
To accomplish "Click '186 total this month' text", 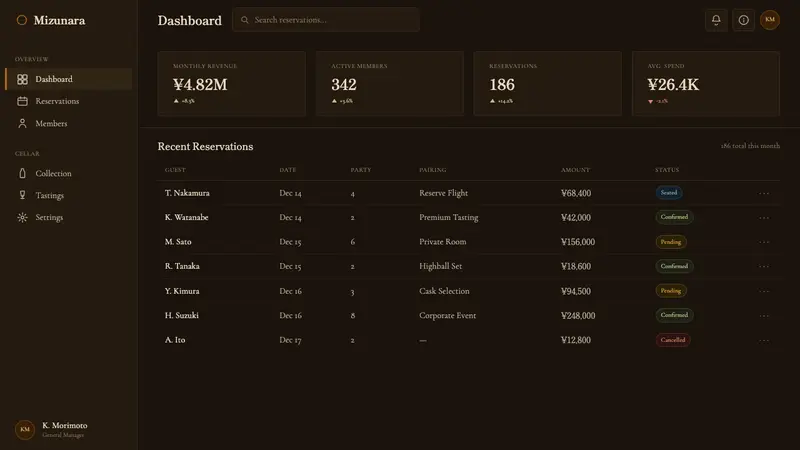I will (x=750, y=146).
